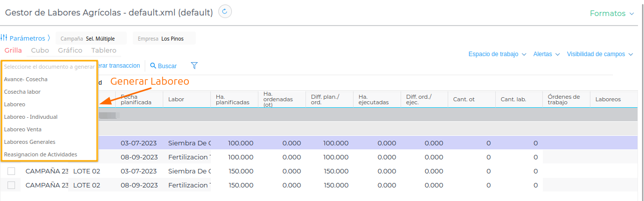Viewport: 644px width, 201px height.
Task: Click Cant. ot column header
Action: pyautogui.click(x=472, y=99)
